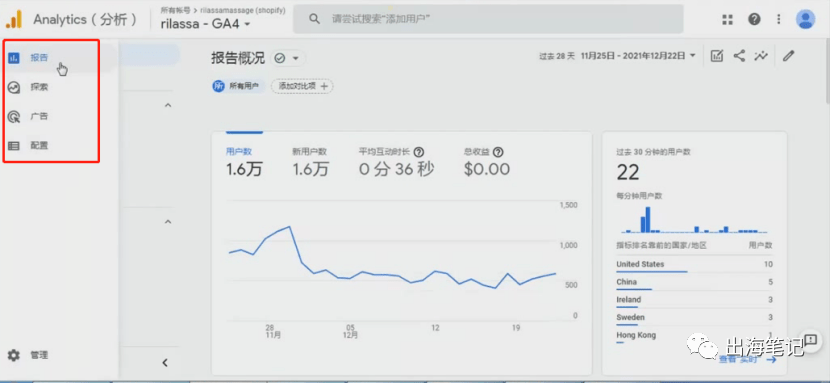Open the Reports (报告) section
The image size is (831, 383).
click(x=39, y=58)
